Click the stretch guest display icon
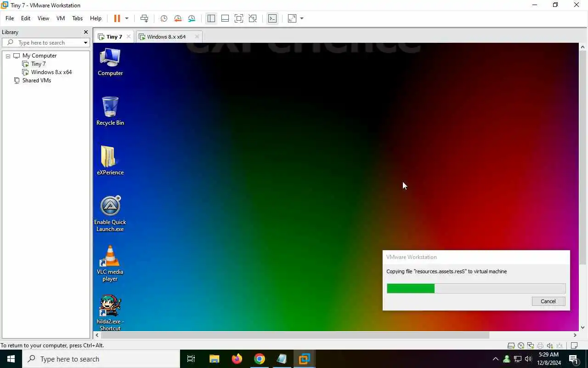Screen dimensions: 588x368 point(292,18)
